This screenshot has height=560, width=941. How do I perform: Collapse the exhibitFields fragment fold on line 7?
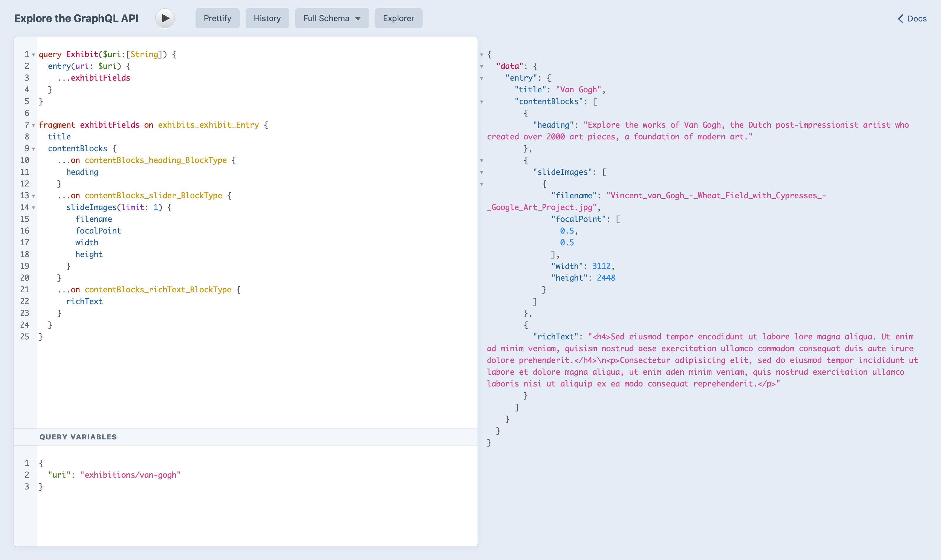(34, 126)
